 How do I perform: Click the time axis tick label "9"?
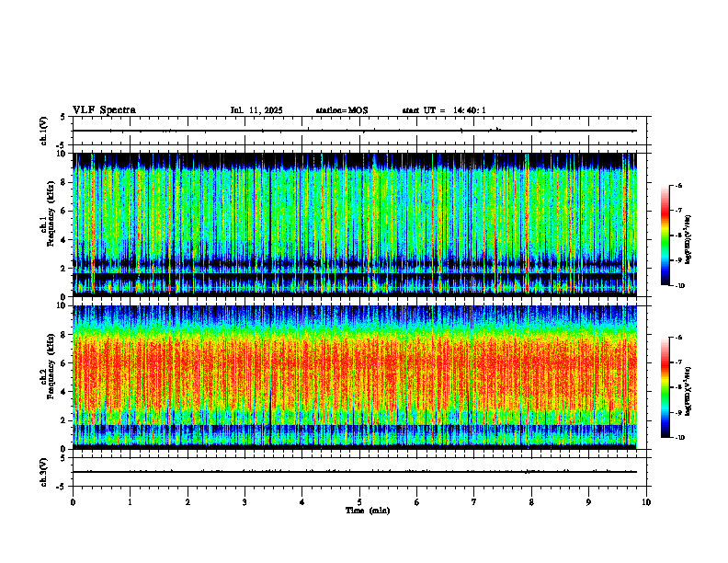pyautogui.click(x=588, y=502)
